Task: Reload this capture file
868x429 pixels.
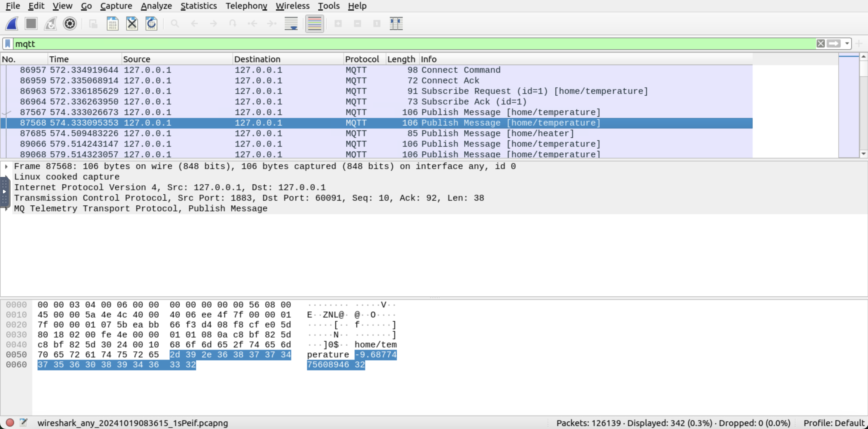Action: [151, 23]
